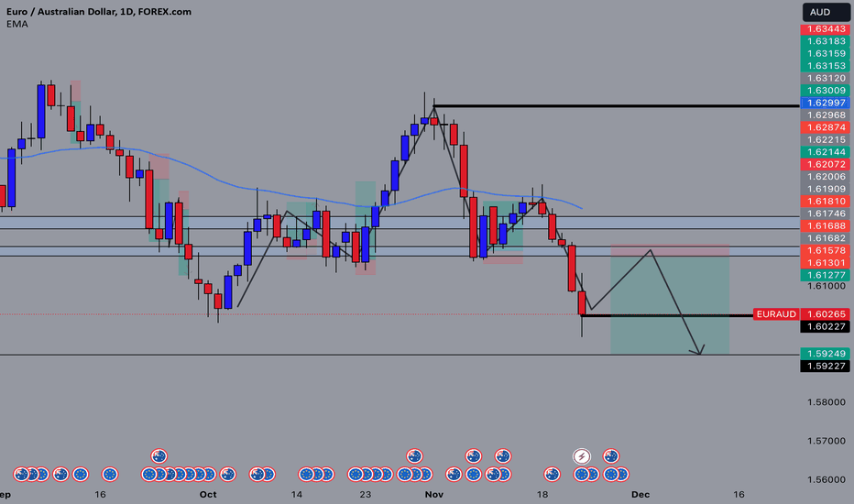This screenshot has height=504, width=854.
Task: Click the 1.56000 price scale value
Action: coord(827,479)
